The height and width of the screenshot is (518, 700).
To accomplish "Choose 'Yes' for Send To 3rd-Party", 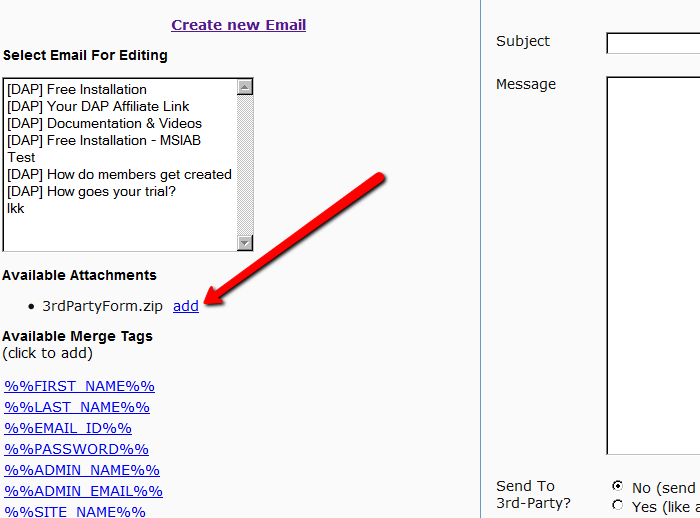I will tap(617, 505).
